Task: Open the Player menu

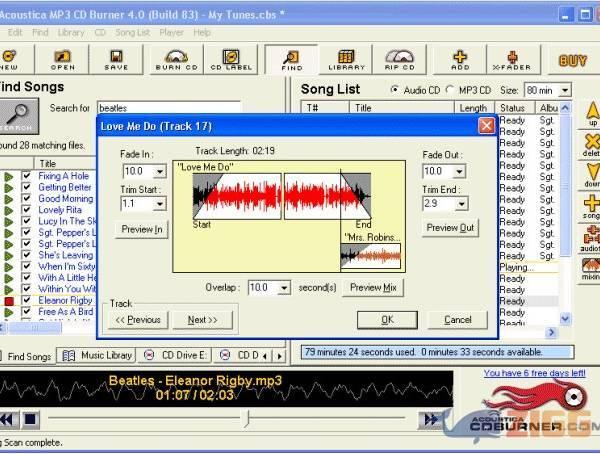Action: tap(171, 33)
